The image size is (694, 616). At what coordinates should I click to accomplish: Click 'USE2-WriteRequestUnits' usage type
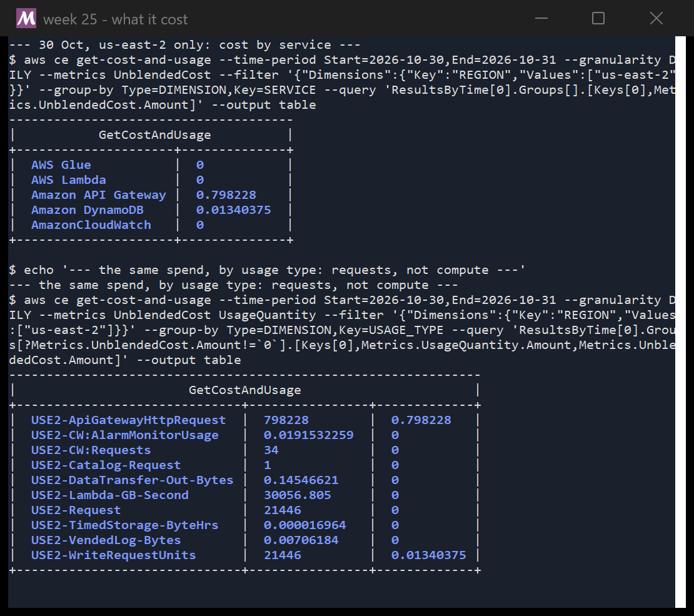click(113, 555)
